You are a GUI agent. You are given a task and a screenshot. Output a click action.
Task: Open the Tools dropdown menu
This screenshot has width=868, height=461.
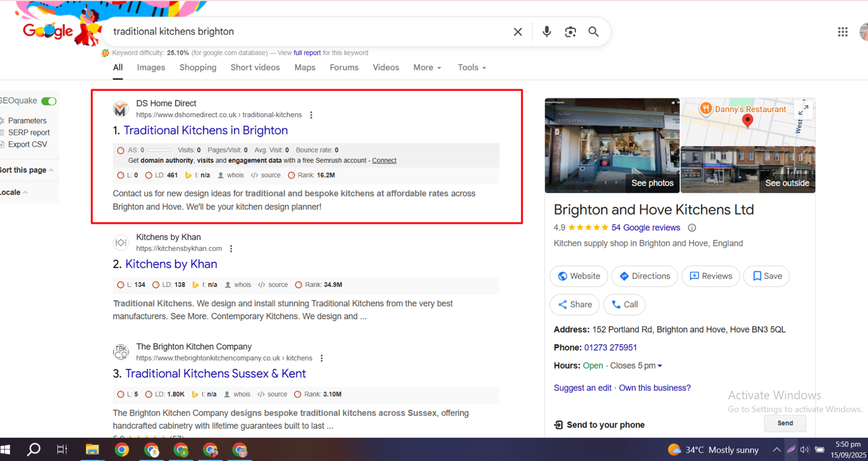tap(471, 68)
